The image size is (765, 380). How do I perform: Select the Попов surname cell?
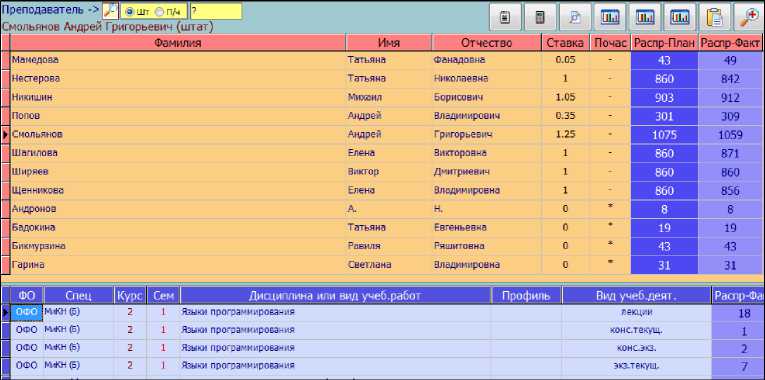(x=178, y=116)
